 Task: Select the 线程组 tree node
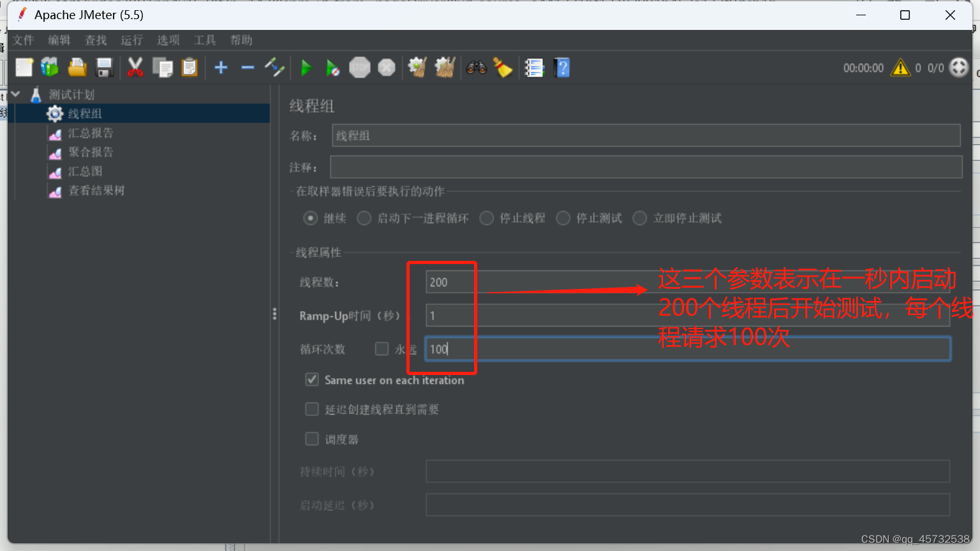point(85,114)
